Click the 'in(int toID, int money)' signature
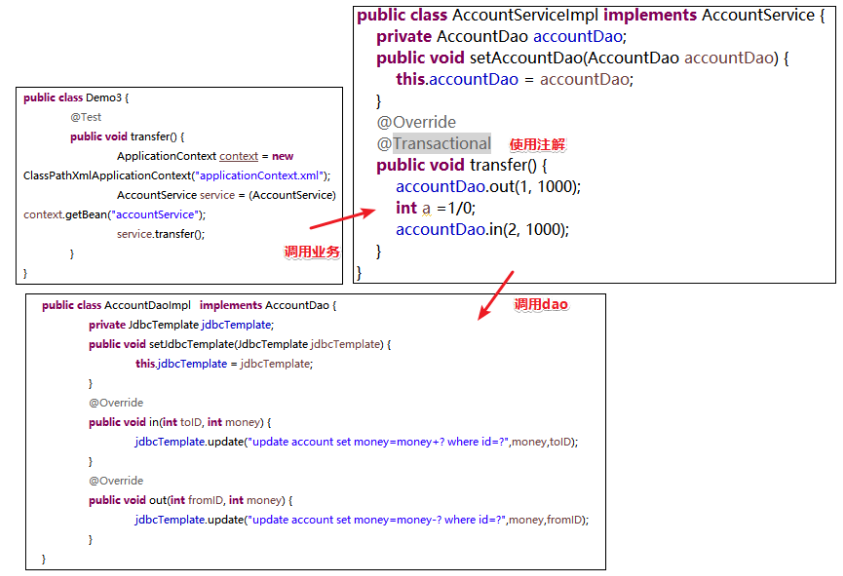 (180, 422)
